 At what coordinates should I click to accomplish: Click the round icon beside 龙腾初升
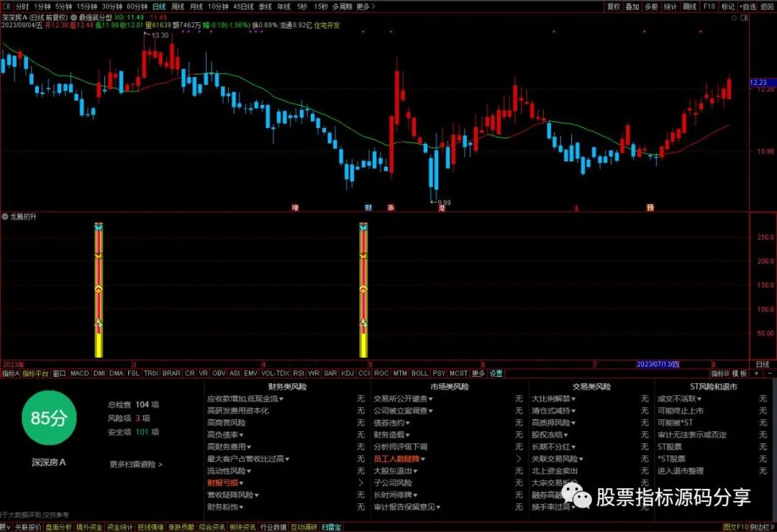coord(5,217)
